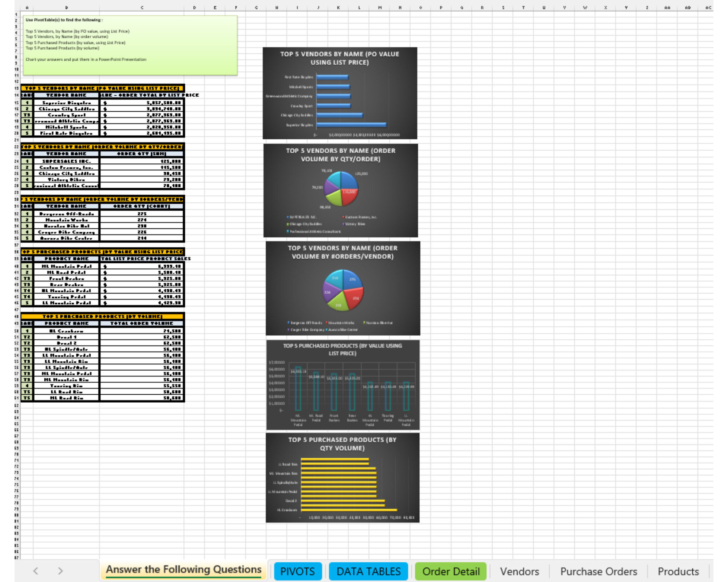Switch to the PIVOTS sheet tab
Viewport: 728px width, 582px height.
[297, 571]
